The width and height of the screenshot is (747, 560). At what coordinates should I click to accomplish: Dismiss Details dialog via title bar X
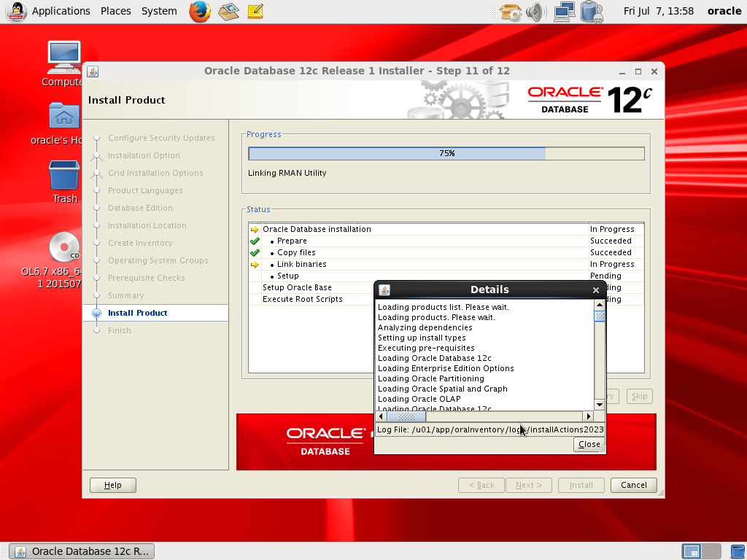tap(595, 290)
